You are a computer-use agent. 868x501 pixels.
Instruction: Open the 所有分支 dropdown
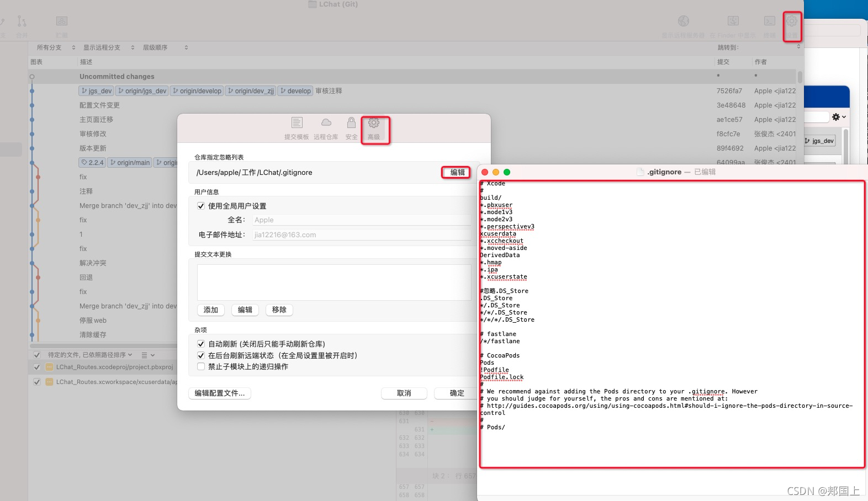55,47
